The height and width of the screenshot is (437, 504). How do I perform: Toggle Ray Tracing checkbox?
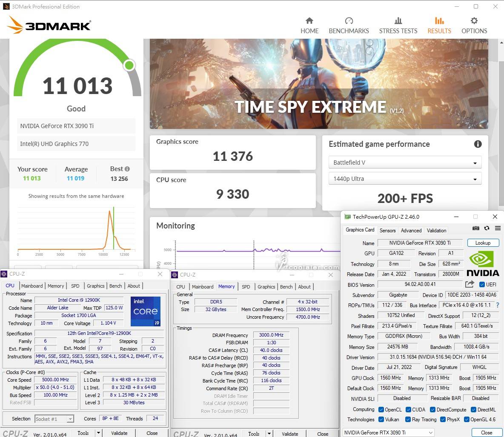(408, 419)
